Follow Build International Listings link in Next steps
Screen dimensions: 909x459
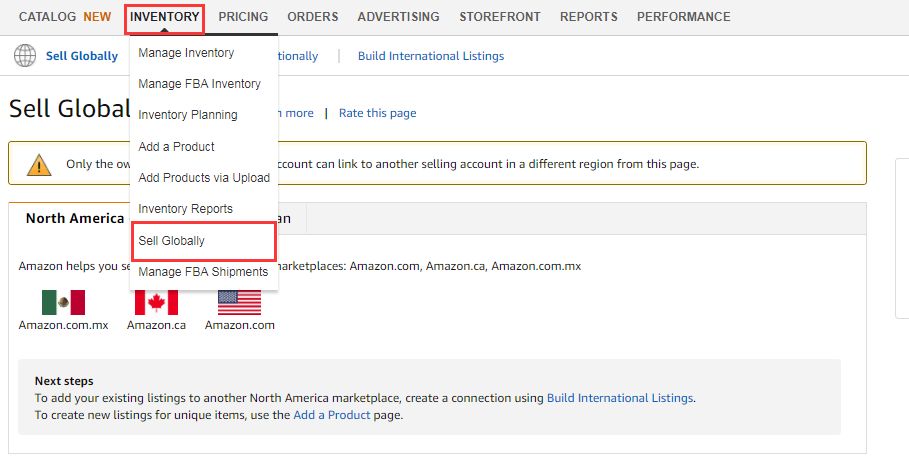pos(620,398)
